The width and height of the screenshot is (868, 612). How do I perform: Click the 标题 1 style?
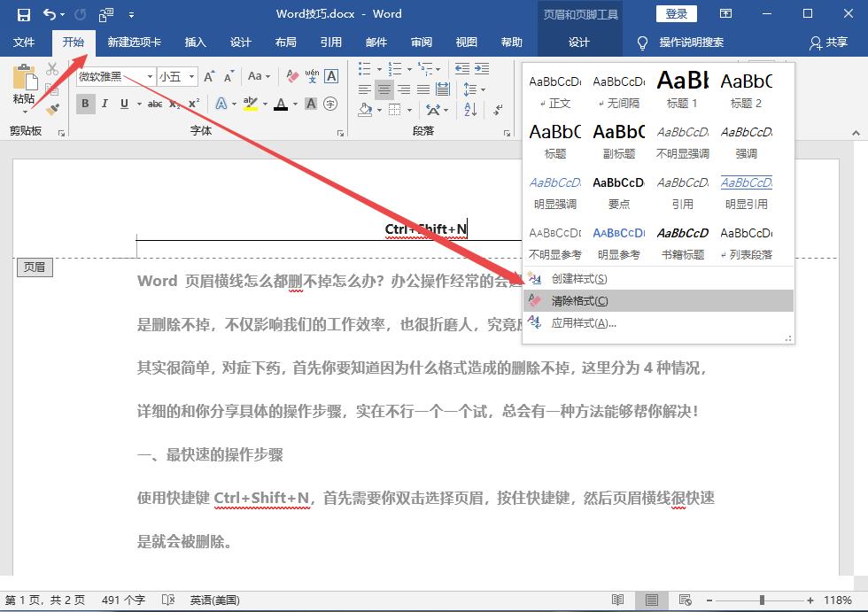(681, 89)
